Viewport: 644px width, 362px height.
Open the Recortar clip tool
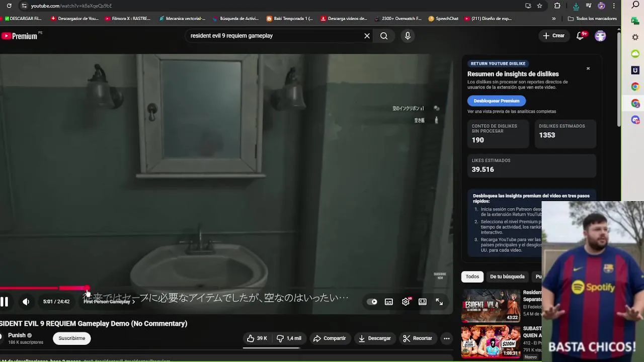[x=418, y=338]
